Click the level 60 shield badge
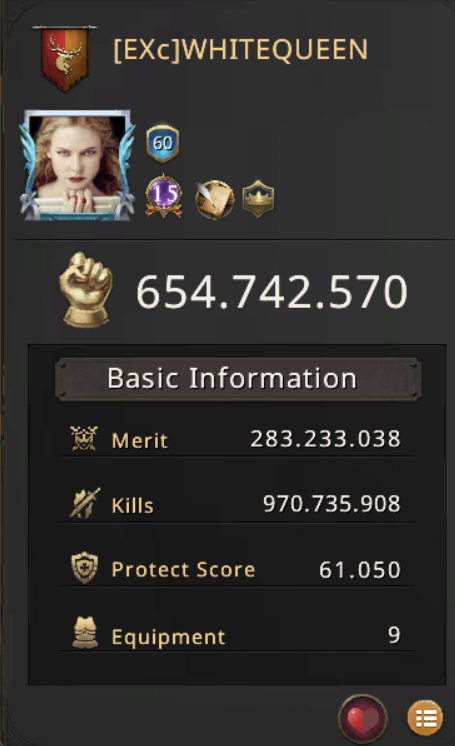 [x=163, y=143]
